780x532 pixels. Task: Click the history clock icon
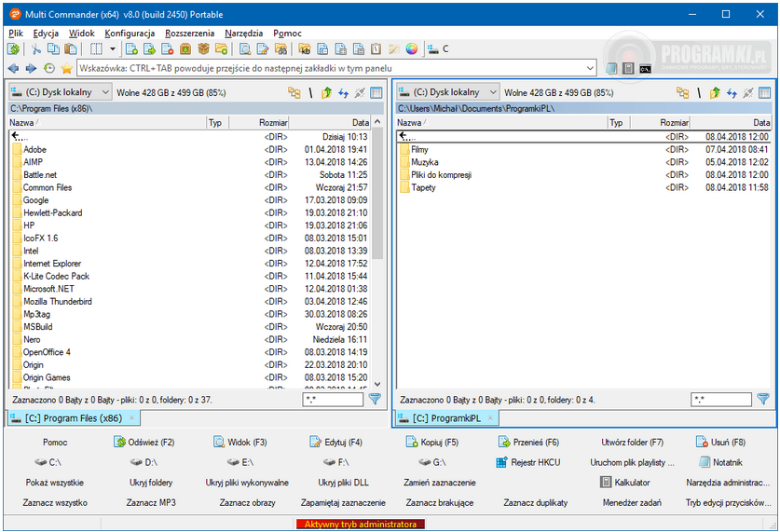pos(48,68)
